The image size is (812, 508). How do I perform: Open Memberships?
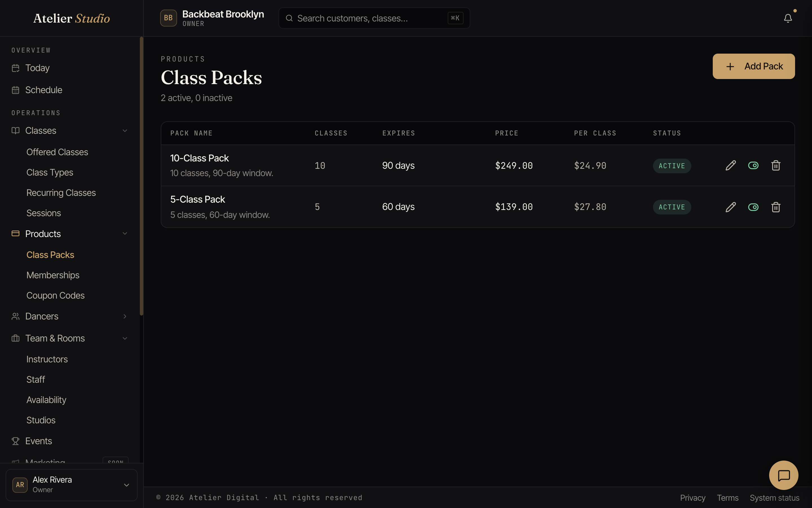[53, 275]
